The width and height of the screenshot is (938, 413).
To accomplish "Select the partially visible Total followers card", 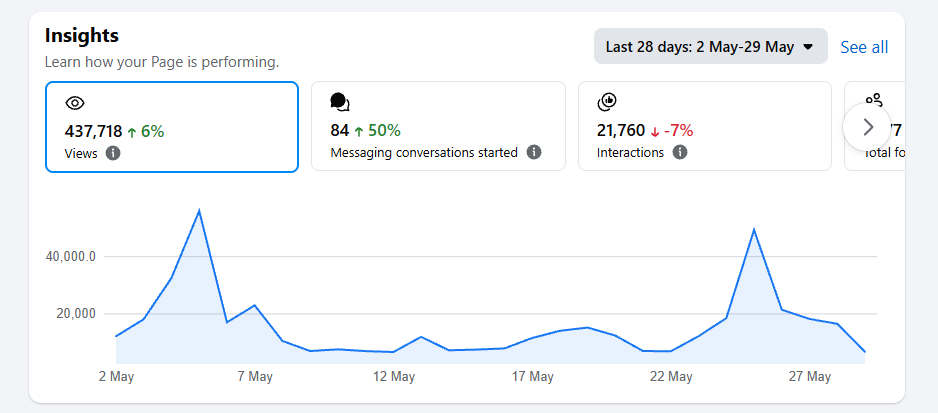I will pyautogui.click(x=875, y=126).
